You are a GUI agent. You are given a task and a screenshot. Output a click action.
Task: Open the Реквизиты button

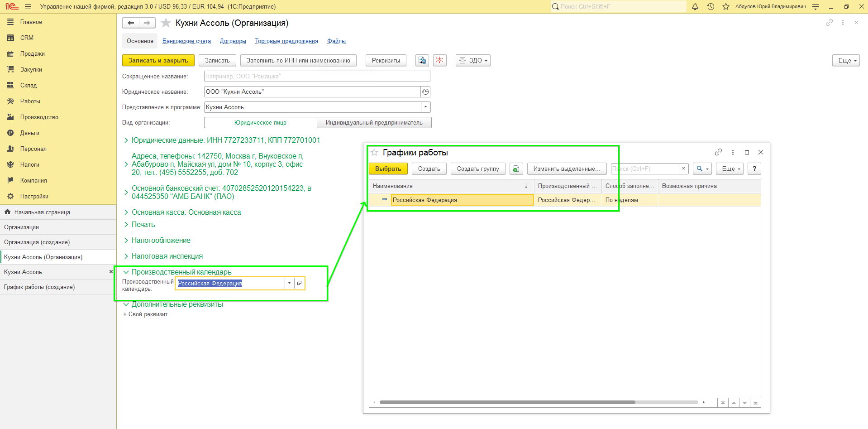pyautogui.click(x=386, y=60)
